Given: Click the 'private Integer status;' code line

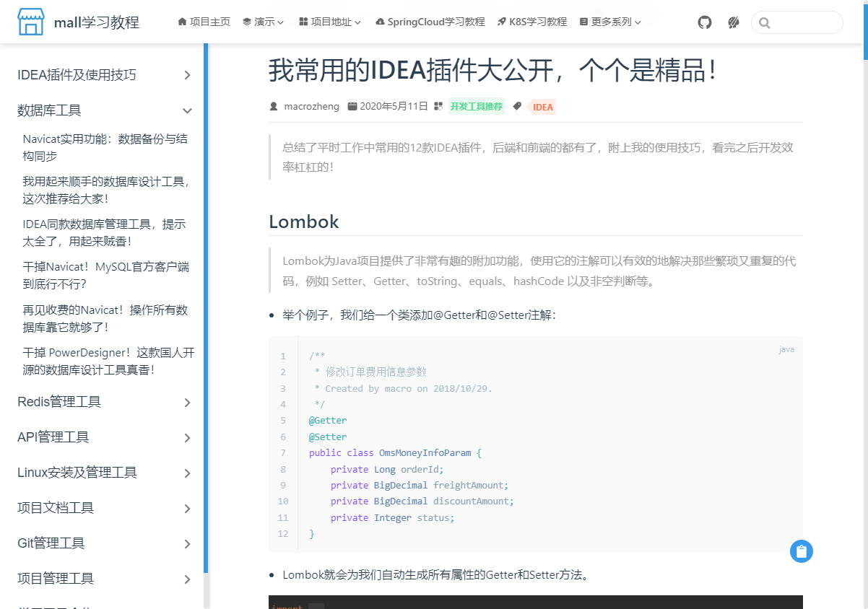Looking at the screenshot, I should coord(393,517).
